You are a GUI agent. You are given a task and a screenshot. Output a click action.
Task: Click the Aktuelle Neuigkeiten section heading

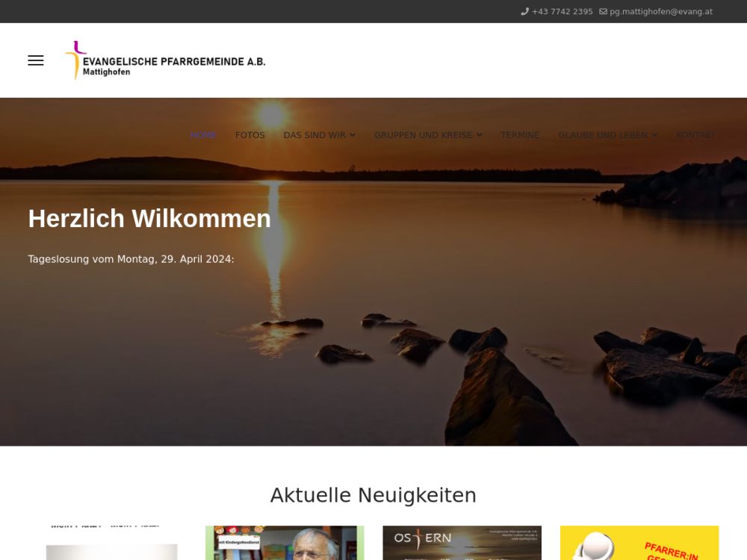[x=373, y=495]
